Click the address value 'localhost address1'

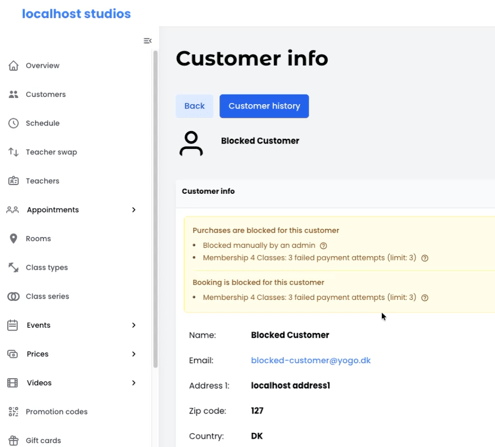click(291, 386)
